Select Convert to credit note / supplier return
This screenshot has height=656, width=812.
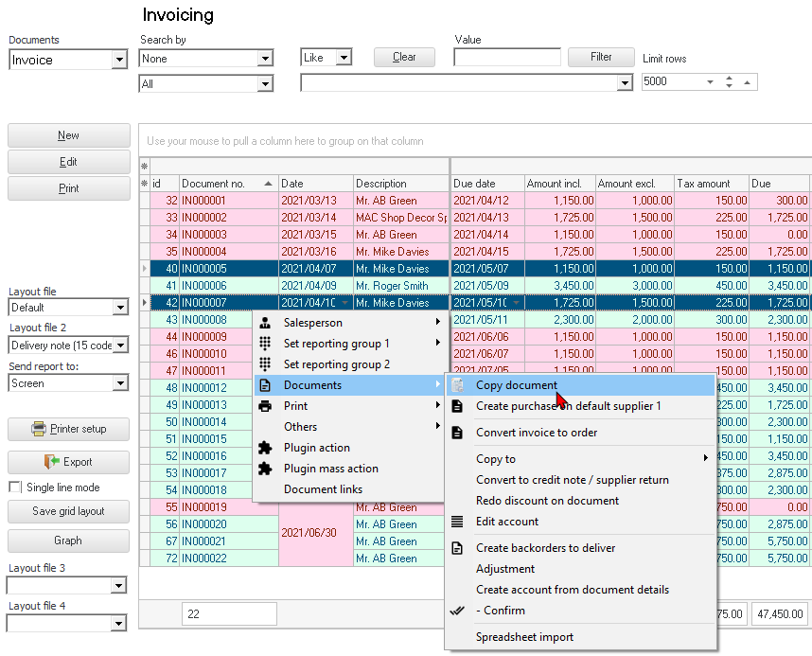coord(572,480)
